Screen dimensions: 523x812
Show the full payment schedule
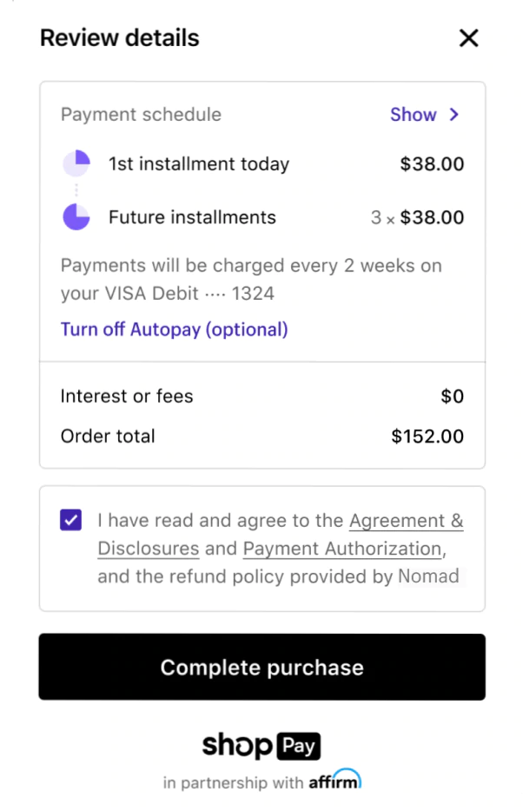[x=414, y=115]
